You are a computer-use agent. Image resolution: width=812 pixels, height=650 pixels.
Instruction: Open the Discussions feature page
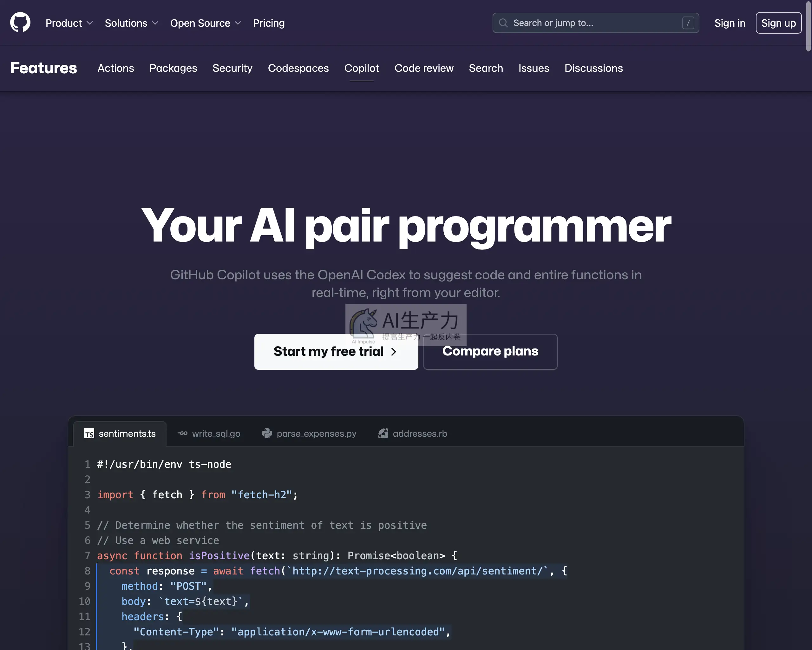click(593, 68)
